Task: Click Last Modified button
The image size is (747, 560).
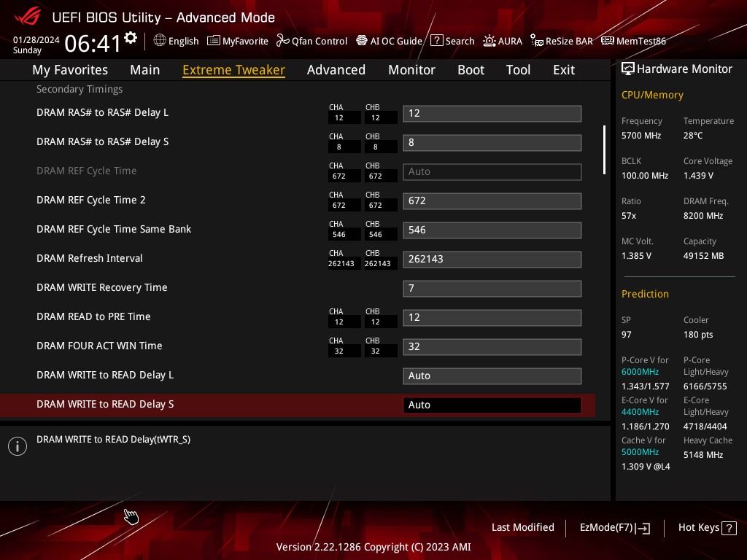Action: [522, 528]
